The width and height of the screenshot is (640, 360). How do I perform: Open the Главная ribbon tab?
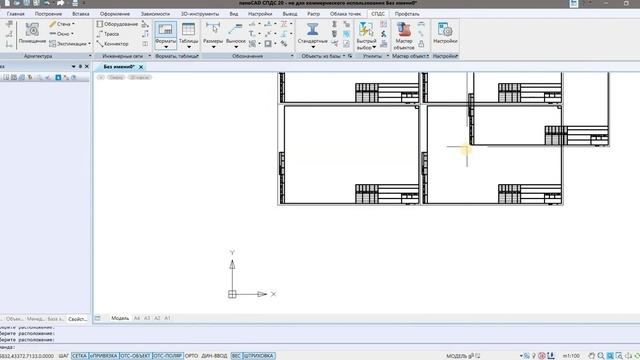16,14
